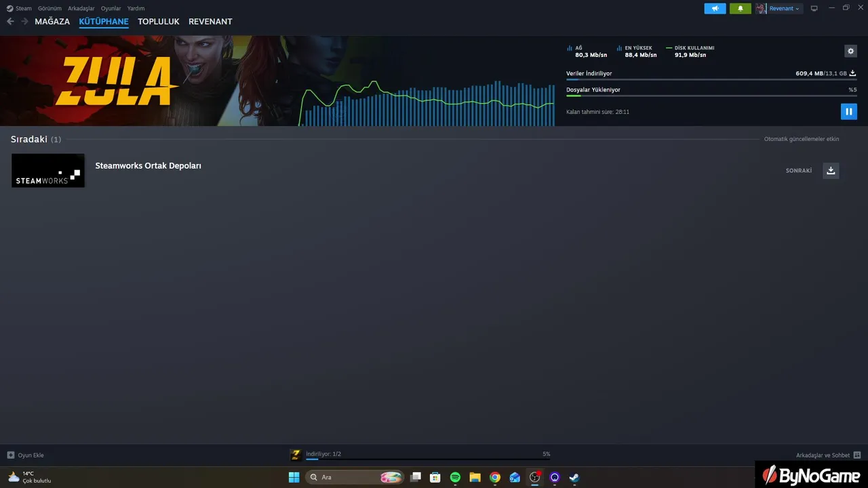Open the purple circle app on taskbar
The width and height of the screenshot is (868, 488).
(555, 477)
